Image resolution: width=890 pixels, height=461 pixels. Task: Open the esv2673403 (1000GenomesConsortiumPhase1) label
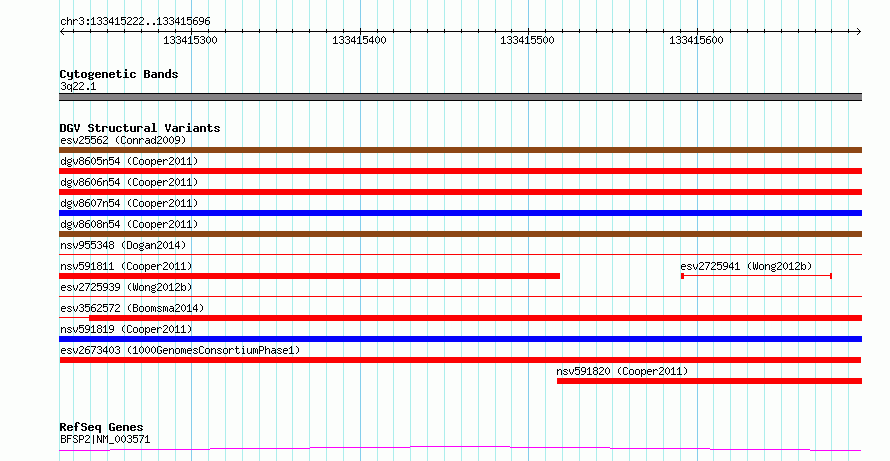180,350
